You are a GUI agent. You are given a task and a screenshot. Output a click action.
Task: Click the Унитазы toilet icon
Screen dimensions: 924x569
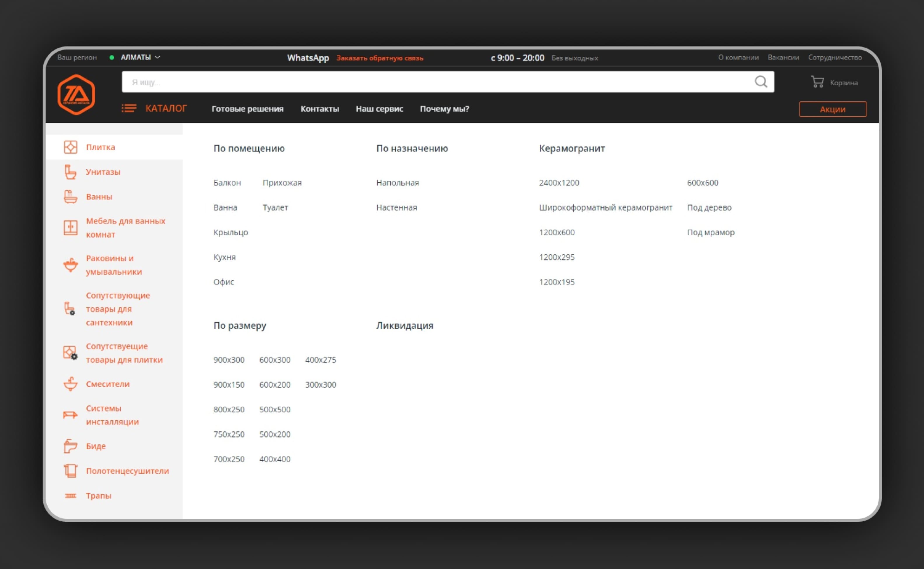coord(70,172)
